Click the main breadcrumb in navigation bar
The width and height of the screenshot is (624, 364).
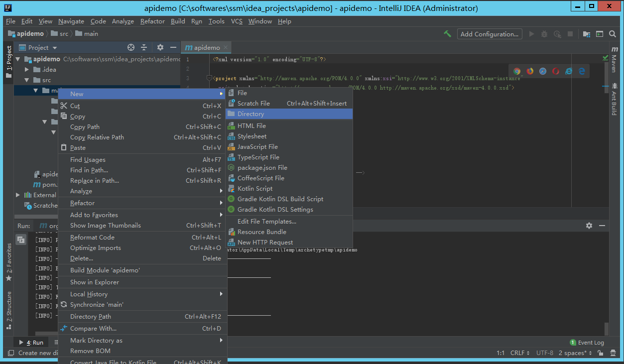pyautogui.click(x=87, y=34)
